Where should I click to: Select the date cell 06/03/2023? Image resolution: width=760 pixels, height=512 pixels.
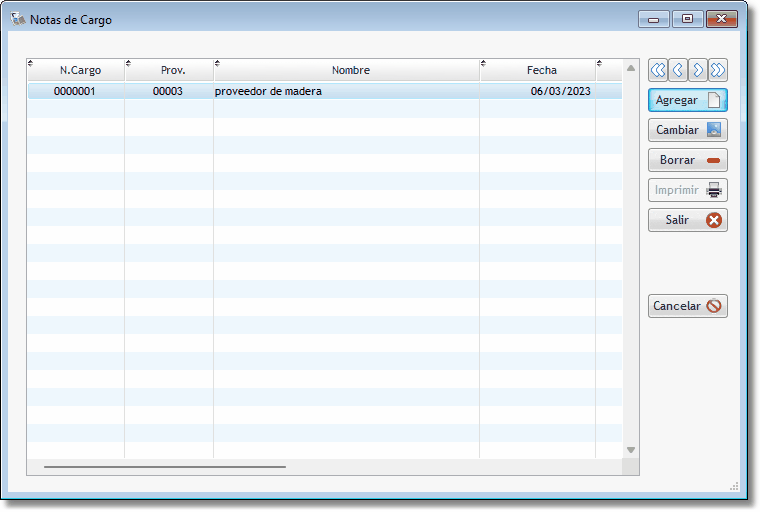(x=537, y=91)
